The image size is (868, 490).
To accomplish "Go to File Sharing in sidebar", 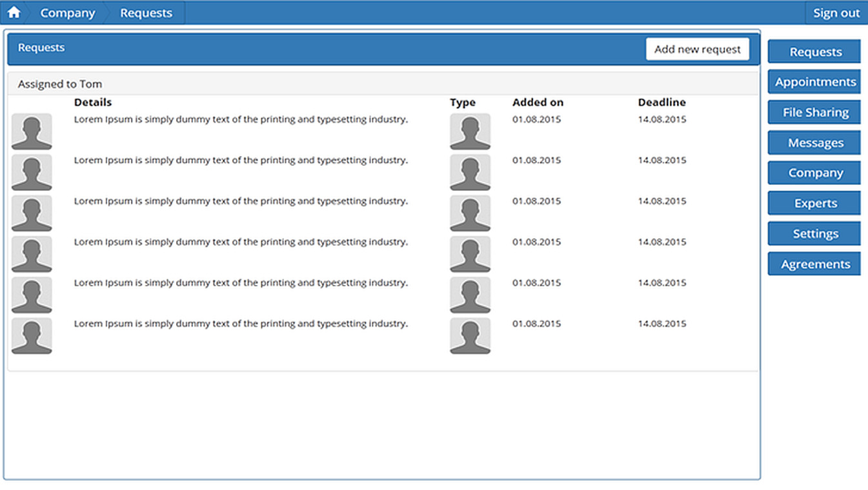I will (x=814, y=112).
